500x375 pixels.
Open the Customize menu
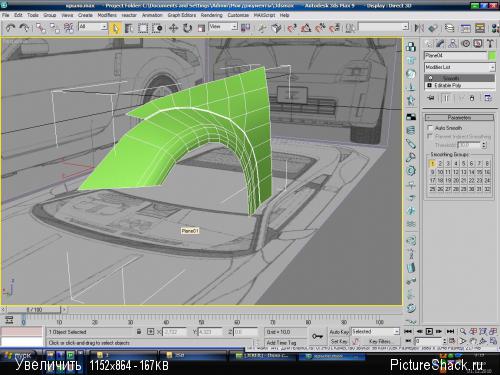tap(238, 15)
